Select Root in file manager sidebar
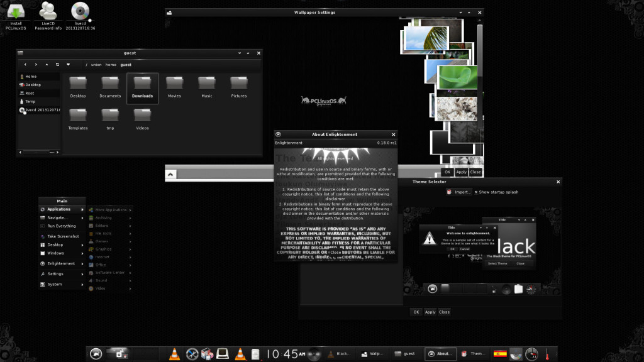 [39, 93]
